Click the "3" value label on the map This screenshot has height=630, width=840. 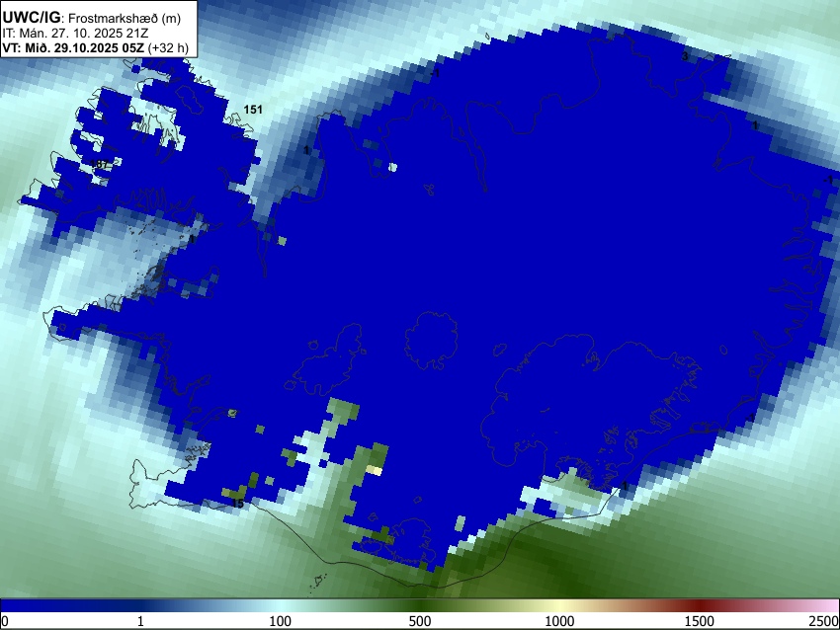685,56
